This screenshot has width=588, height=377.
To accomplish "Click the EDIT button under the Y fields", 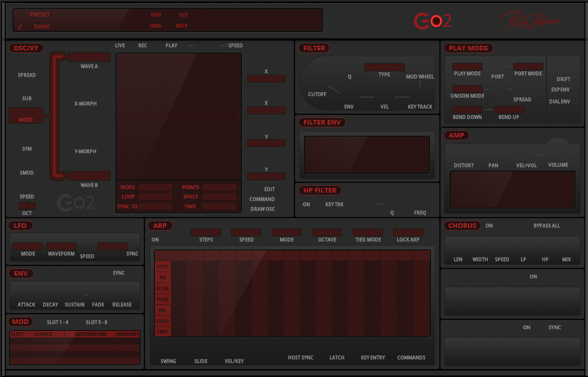I will tap(269, 190).
